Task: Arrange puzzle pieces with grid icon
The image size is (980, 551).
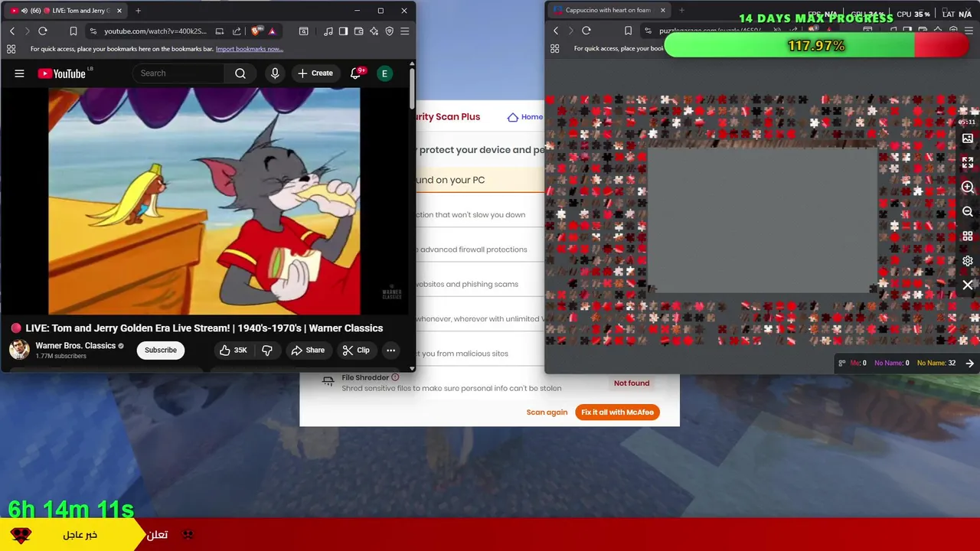Action: pos(968,236)
